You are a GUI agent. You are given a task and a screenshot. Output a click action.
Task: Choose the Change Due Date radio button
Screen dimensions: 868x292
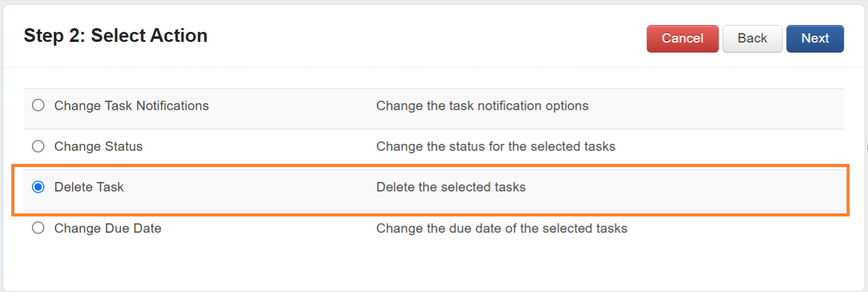coord(38,228)
